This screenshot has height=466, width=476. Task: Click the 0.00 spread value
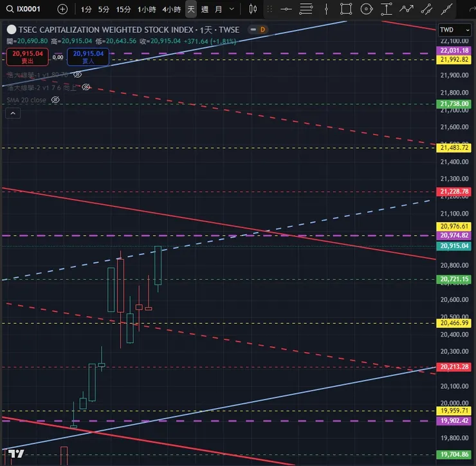click(x=58, y=57)
